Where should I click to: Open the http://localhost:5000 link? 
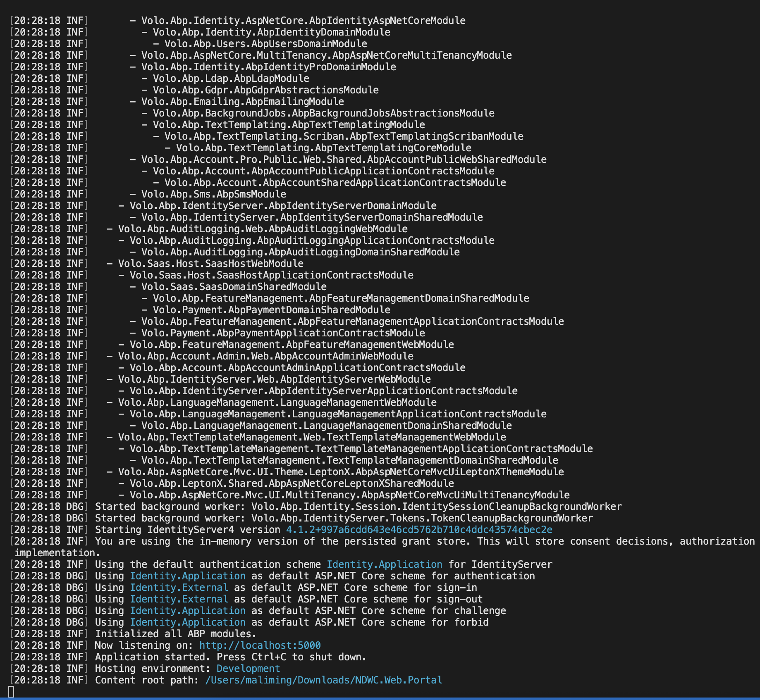tap(260, 645)
